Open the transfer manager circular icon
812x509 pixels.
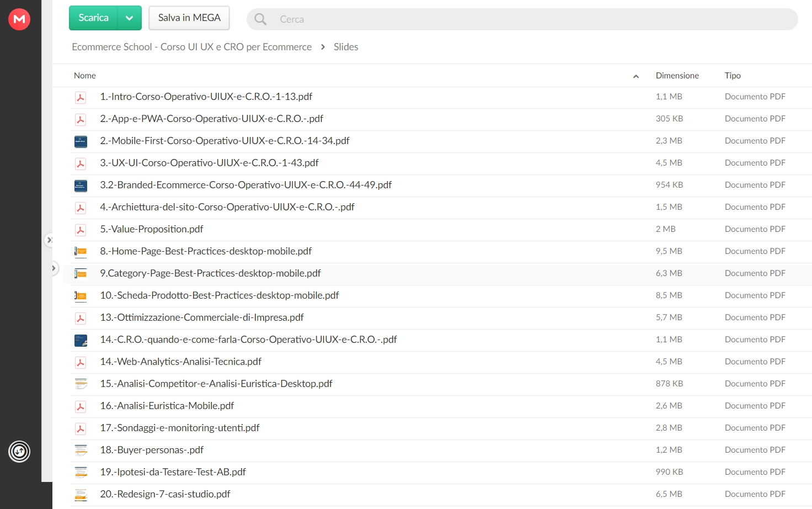[19, 452]
